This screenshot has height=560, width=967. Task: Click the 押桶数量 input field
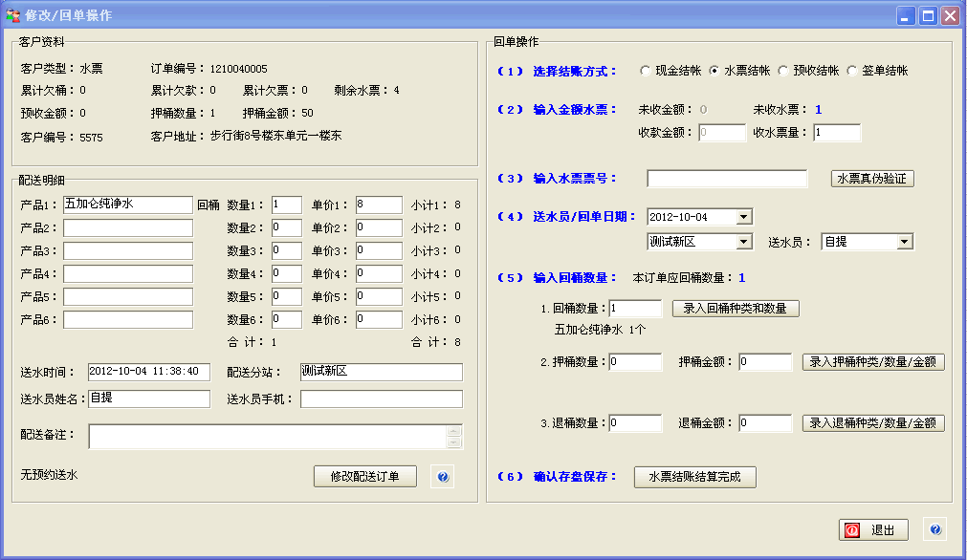pyautogui.click(x=635, y=361)
